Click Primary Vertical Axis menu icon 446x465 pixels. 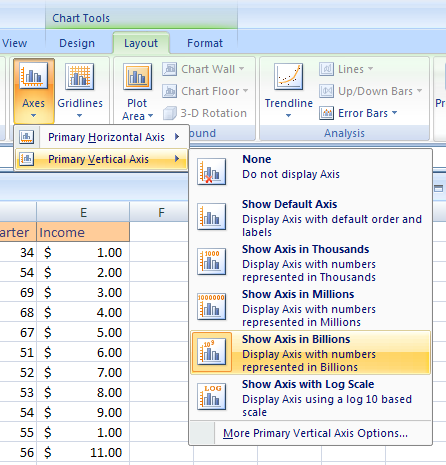pyautogui.click(x=27, y=159)
